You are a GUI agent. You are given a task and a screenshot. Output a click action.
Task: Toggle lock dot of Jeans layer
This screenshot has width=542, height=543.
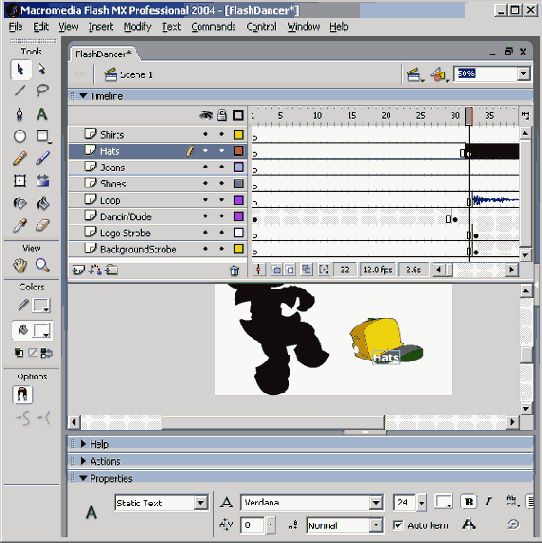click(222, 167)
